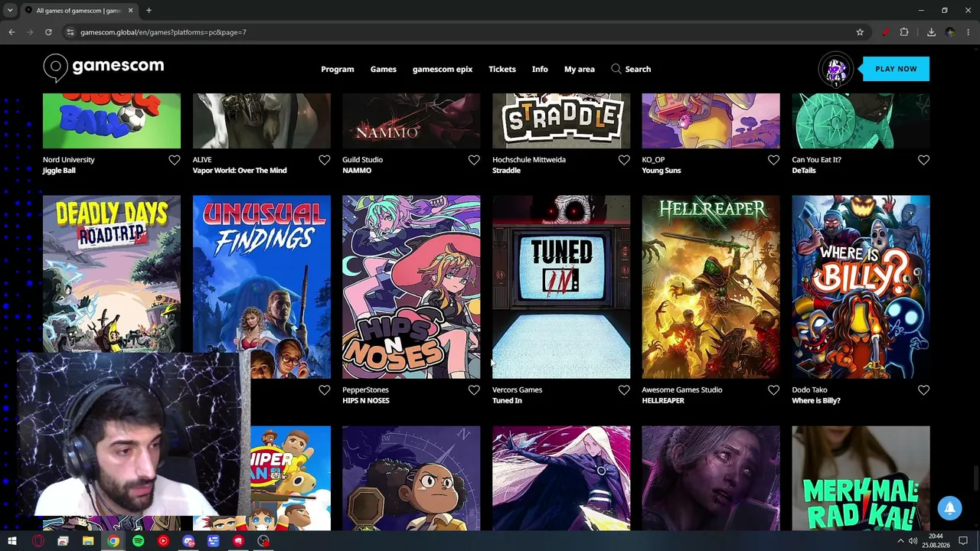
Task: Favorite Tuned In with the heart icon
Action: pyautogui.click(x=624, y=390)
